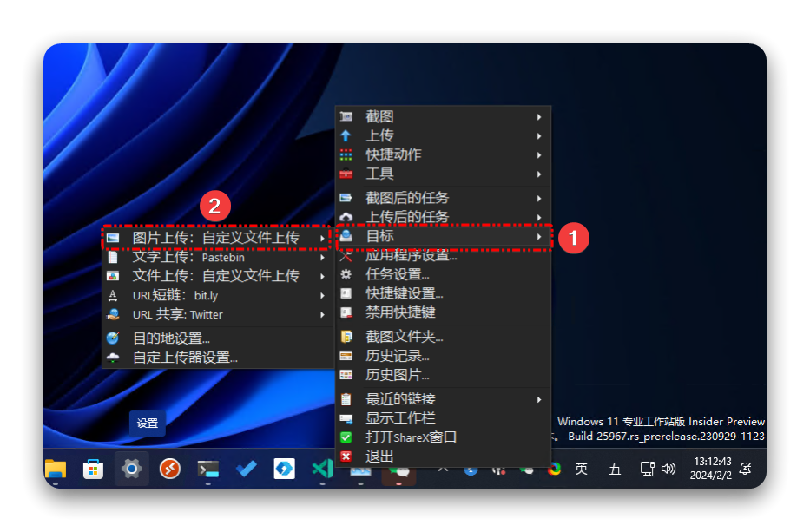Click the red circular app icon beside Settings gear
This screenshot has width=810, height=532.
click(169, 469)
